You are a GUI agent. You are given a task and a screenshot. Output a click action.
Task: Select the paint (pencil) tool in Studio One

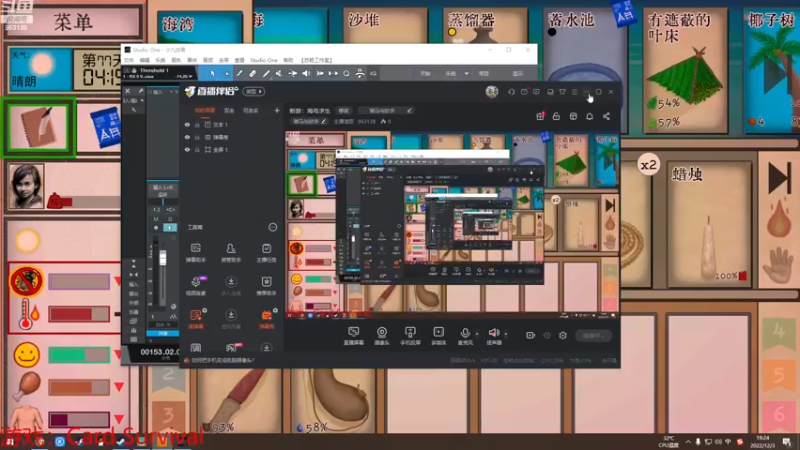pos(239,73)
